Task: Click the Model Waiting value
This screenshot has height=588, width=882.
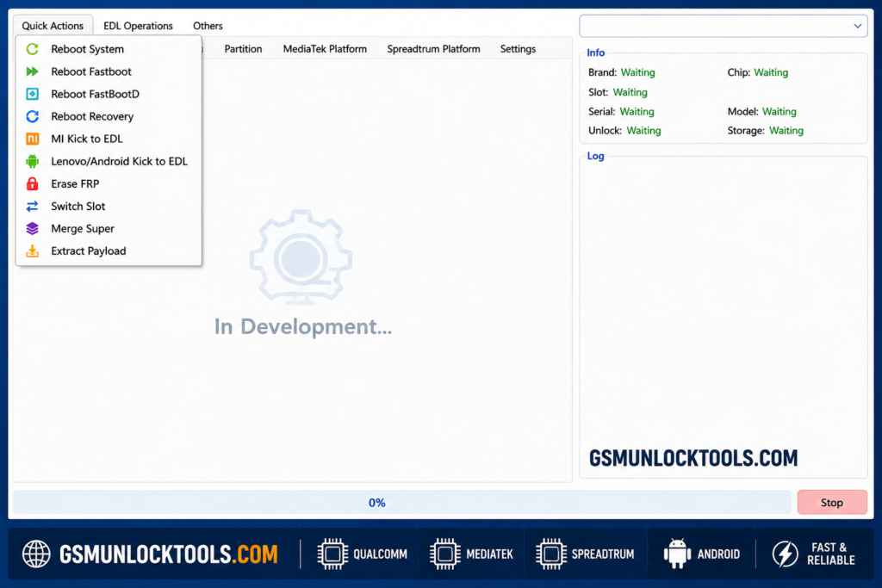Action: tap(779, 111)
